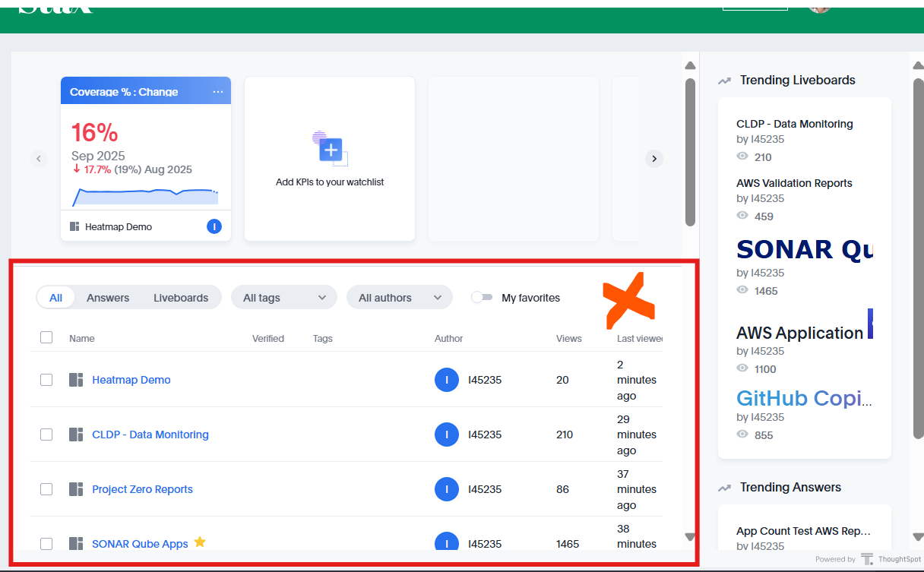Click author avatar in CLDP - Data Monitoring row
This screenshot has height=572, width=924.
(x=447, y=435)
